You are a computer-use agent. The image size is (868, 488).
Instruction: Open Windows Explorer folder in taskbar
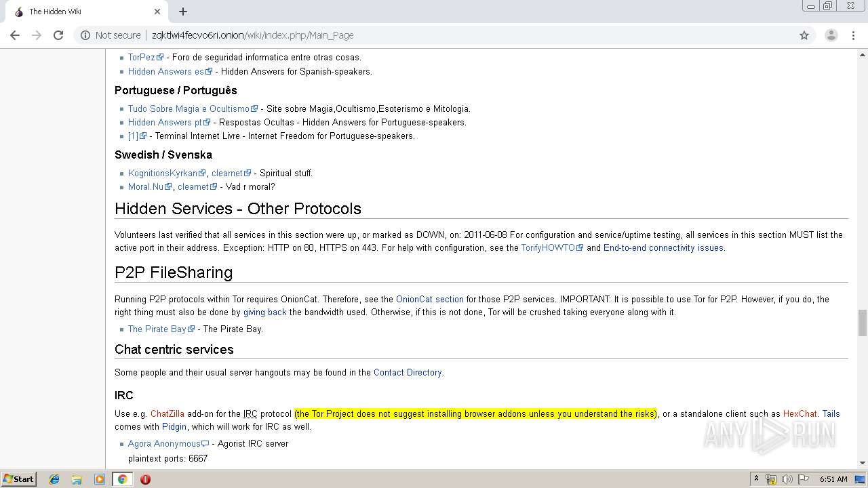click(x=77, y=479)
